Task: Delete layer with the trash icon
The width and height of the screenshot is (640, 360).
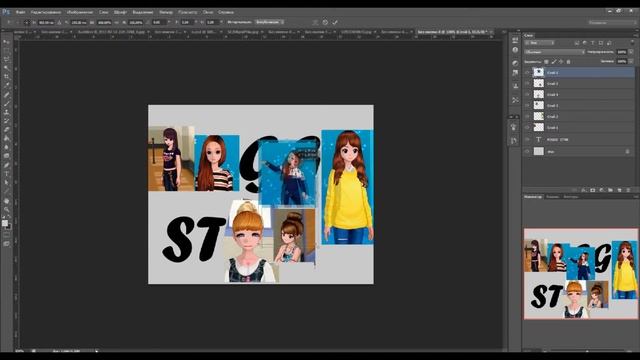Action: tap(628, 190)
